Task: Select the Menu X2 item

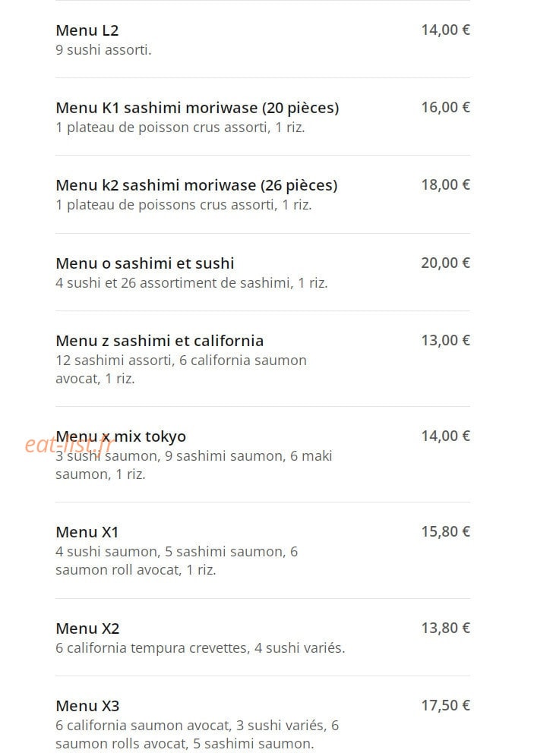Action: click(x=87, y=628)
